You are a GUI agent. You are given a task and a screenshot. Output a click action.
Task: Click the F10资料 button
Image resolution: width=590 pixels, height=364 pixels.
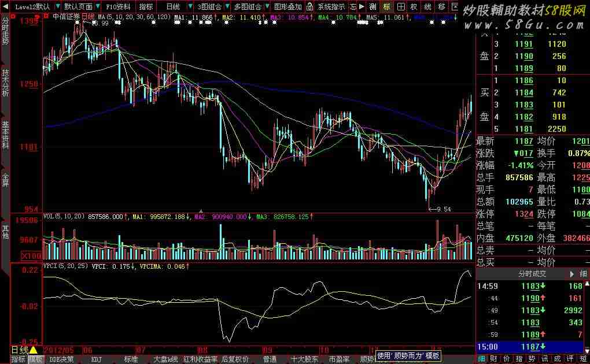[x=118, y=6]
